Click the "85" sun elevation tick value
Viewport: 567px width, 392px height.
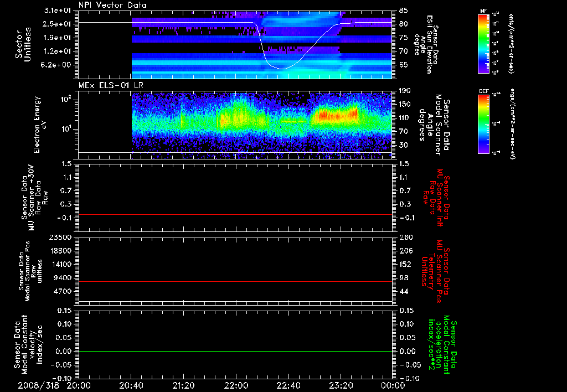[404, 11]
